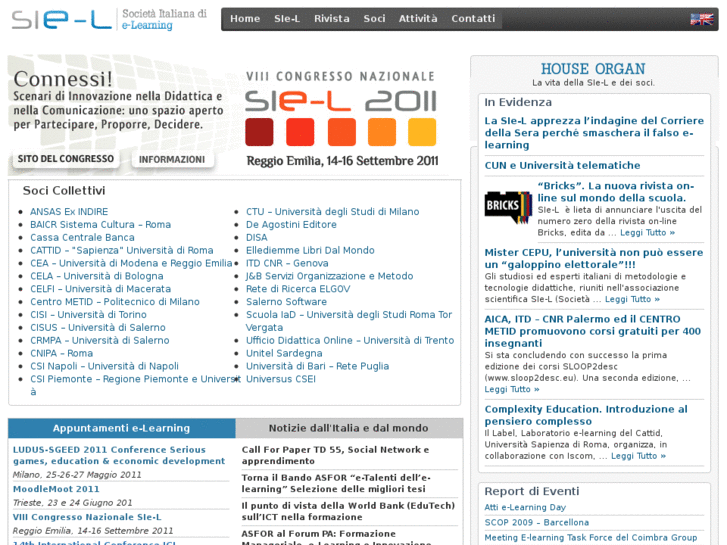
Task: Open J&B Servizi Organizzazione e Metodo link
Action: [x=329, y=276]
